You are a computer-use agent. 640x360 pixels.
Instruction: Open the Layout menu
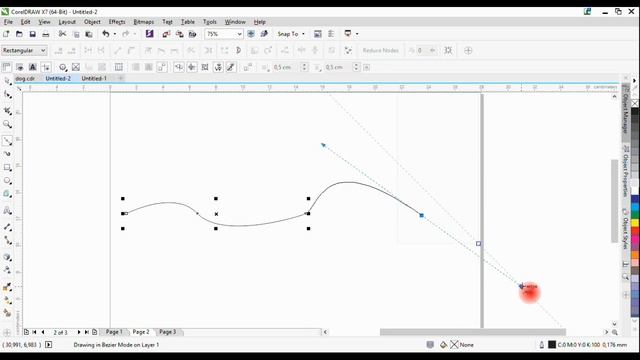pos(67,22)
